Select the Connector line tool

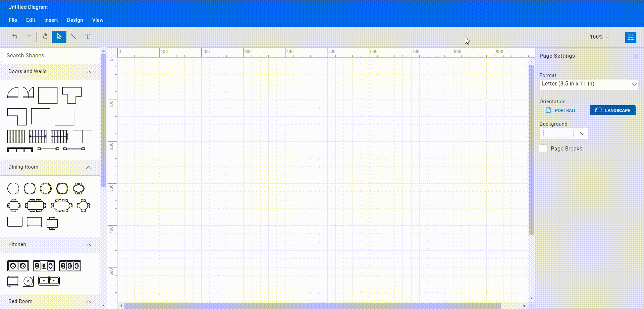click(x=73, y=36)
